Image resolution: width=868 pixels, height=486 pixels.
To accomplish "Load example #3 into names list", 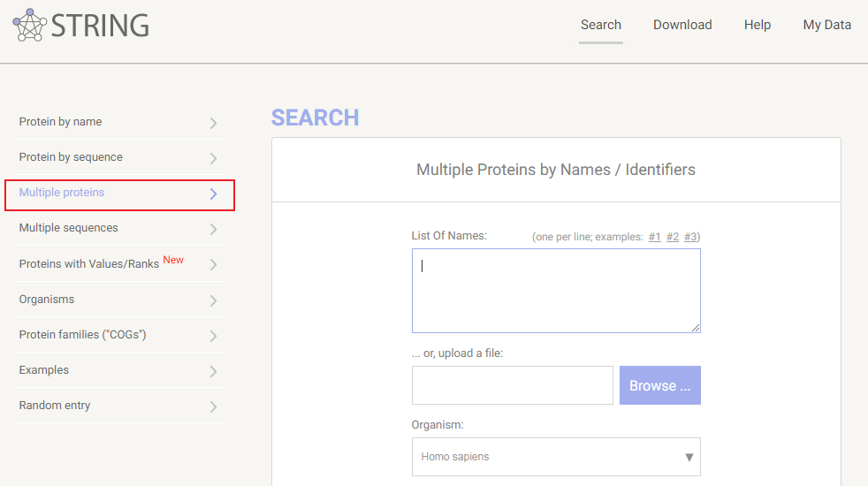I will 690,237.
